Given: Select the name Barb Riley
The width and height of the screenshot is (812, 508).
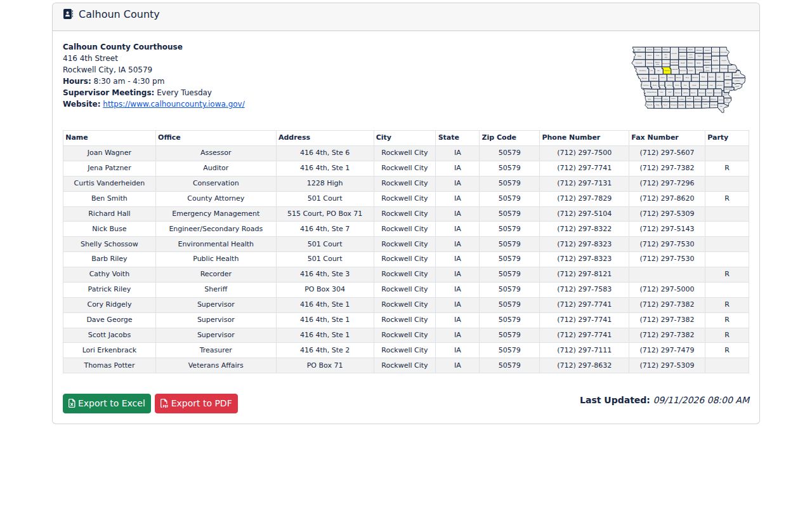Looking at the screenshot, I should click(x=109, y=259).
